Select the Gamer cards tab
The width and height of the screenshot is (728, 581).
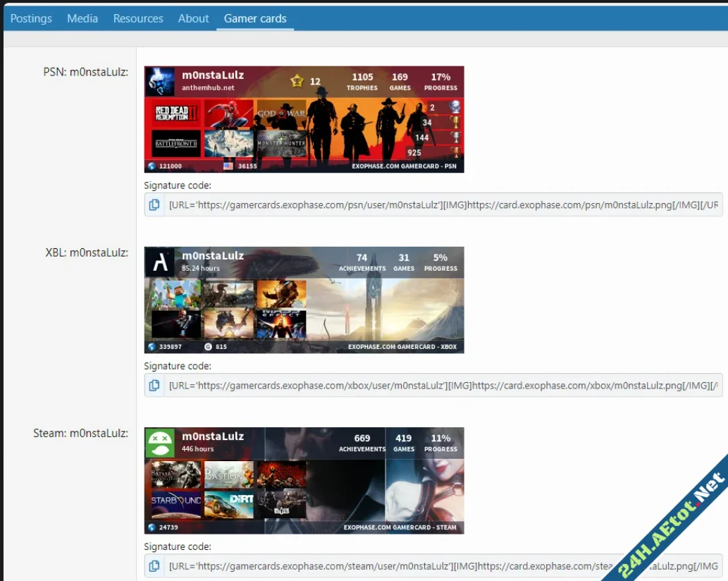pos(255,18)
